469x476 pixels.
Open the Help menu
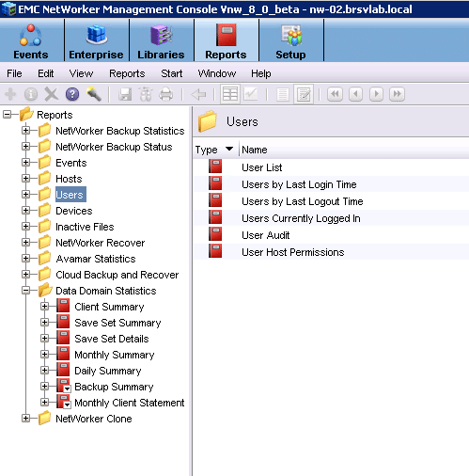point(261,73)
